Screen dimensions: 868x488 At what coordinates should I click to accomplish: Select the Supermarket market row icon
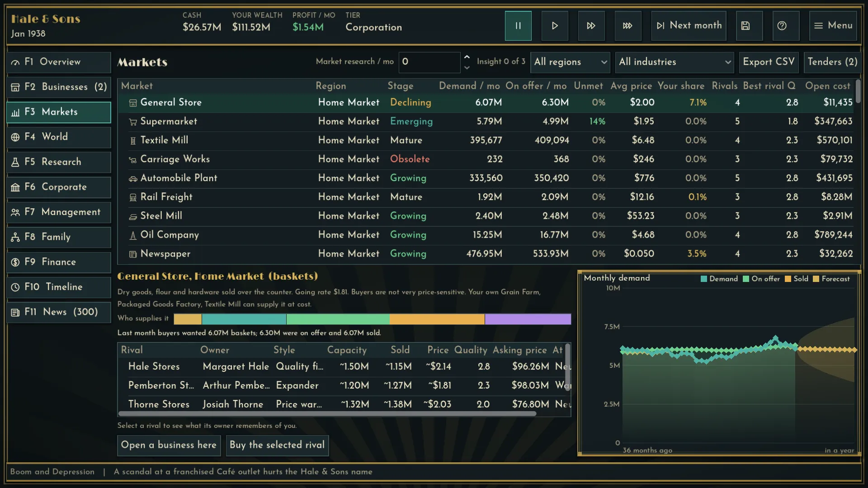[x=133, y=122]
